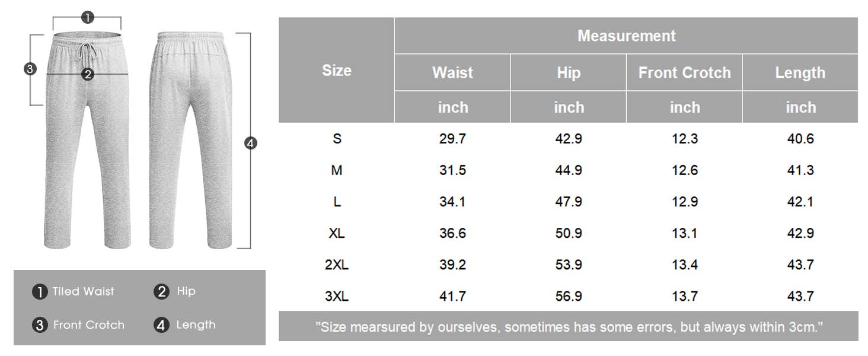
Task: Click the Waist column header
Action: 452,72
